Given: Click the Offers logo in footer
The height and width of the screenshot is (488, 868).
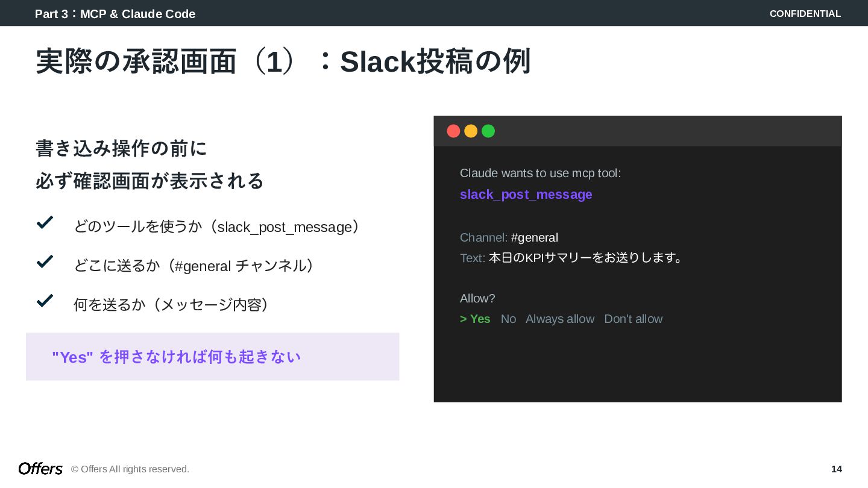Looking at the screenshot, I should coord(40,469).
